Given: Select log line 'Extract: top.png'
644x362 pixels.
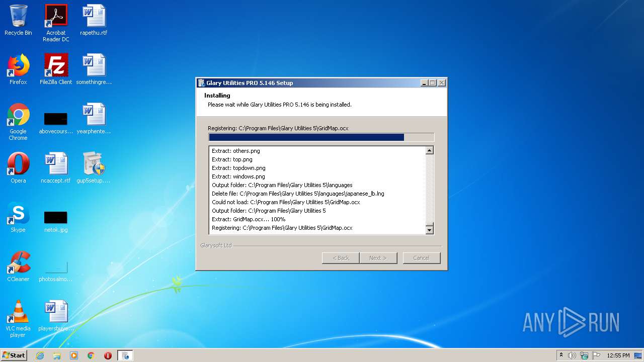Looking at the screenshot, I should 232,159.
